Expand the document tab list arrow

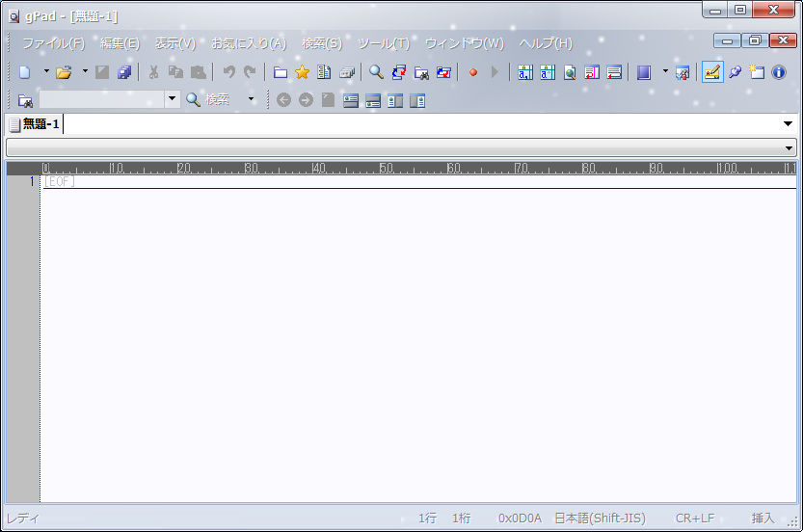click(788, 124)
